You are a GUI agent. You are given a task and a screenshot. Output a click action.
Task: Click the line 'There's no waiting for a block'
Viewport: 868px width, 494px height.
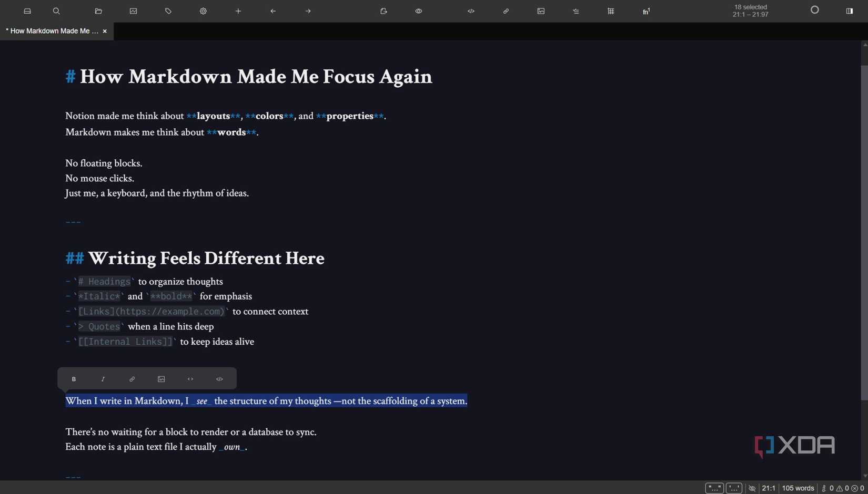(191, 432)
